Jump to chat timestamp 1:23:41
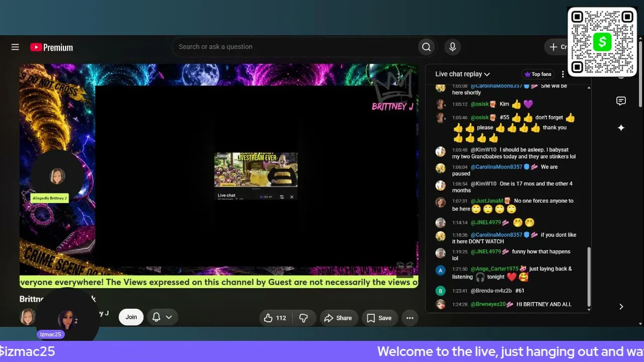Screen dimensions: 644x362 point(460,291)
